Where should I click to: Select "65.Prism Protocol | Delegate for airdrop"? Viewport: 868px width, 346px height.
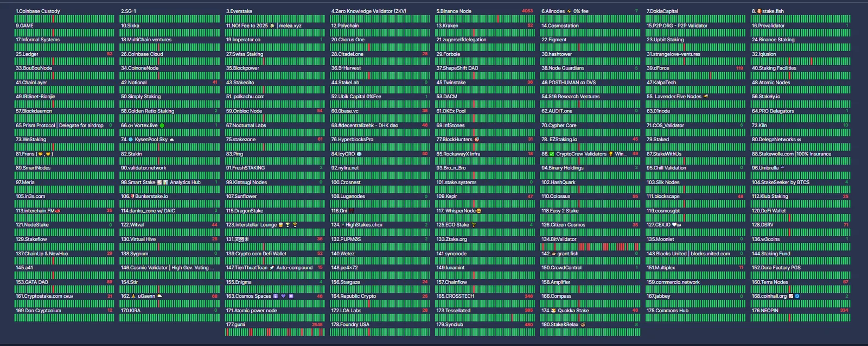tap(60, 125)
